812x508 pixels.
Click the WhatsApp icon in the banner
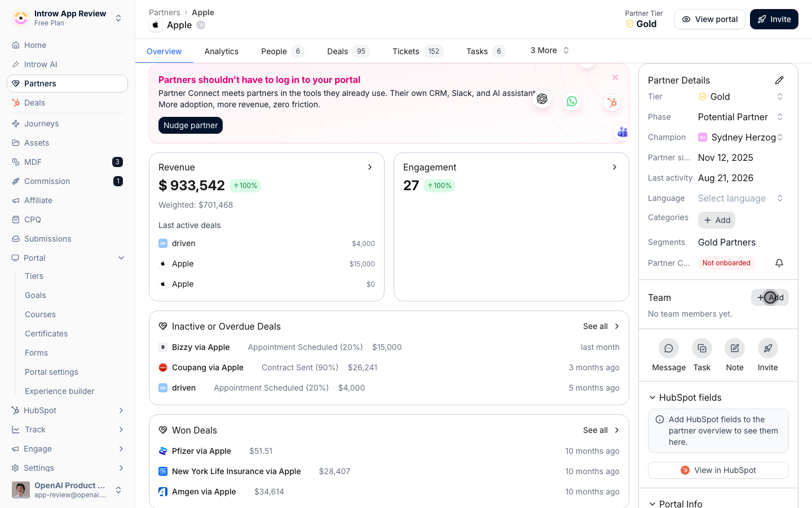[x=572, y=101]
